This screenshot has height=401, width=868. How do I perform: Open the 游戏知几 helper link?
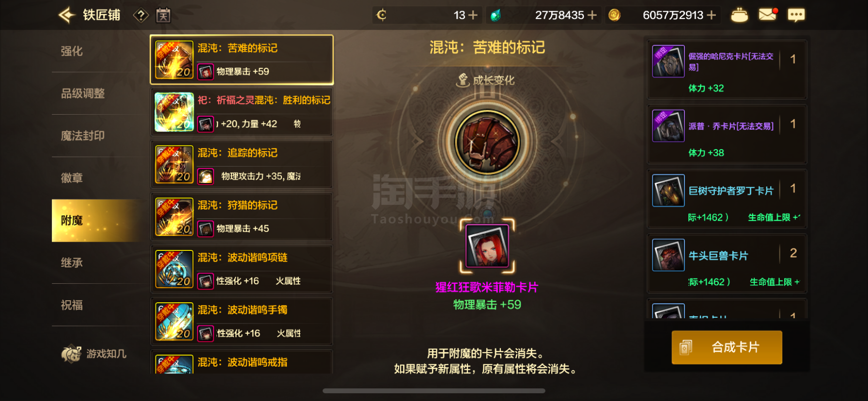(94, 354)
